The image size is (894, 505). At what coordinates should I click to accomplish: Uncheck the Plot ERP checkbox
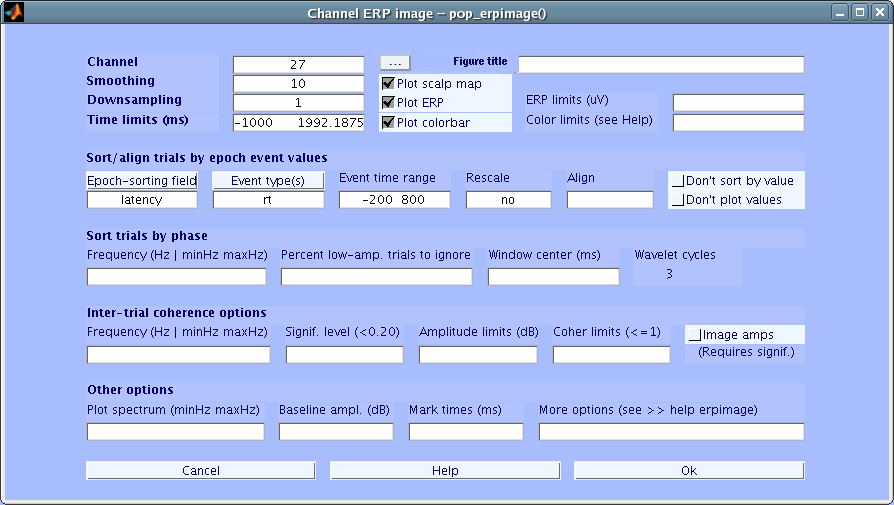[x=388, y=103]
